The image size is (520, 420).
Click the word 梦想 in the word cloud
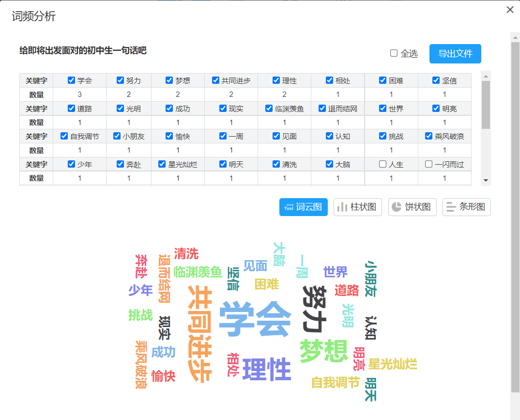tap(323, 350)
